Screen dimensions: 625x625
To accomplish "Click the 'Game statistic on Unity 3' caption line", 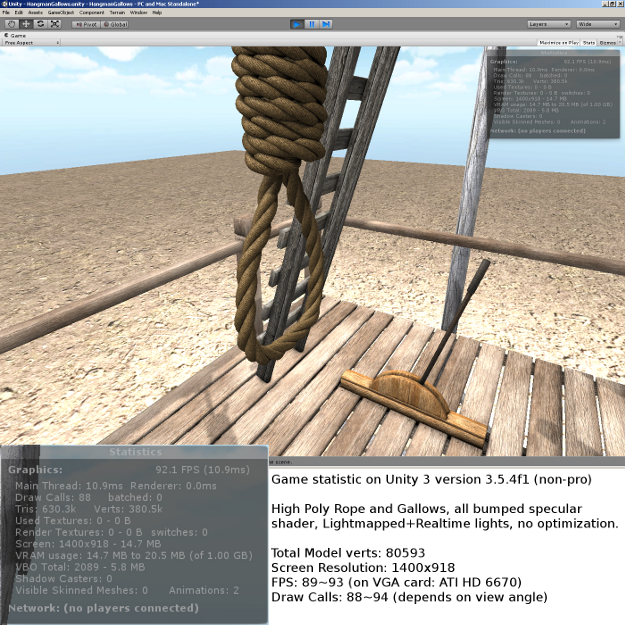I will [431, 480].
